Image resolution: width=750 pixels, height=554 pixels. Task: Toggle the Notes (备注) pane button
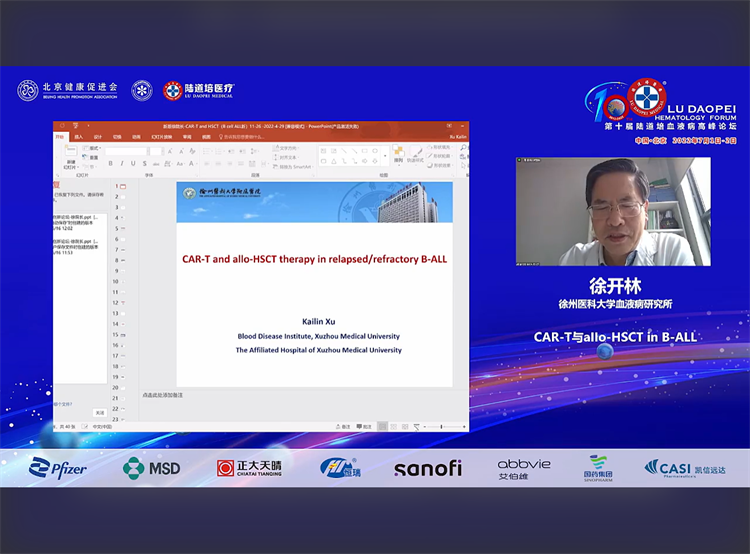click(341, 427)
